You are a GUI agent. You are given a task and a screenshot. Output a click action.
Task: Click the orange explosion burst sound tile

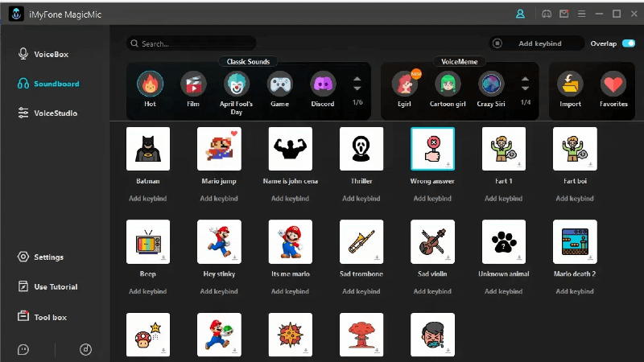(291, 335)
